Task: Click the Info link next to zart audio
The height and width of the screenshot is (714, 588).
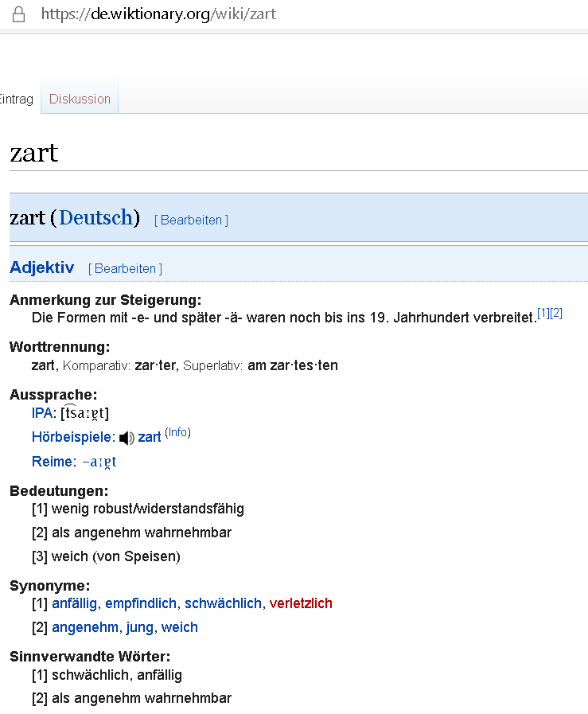Action: pos(177,432)
